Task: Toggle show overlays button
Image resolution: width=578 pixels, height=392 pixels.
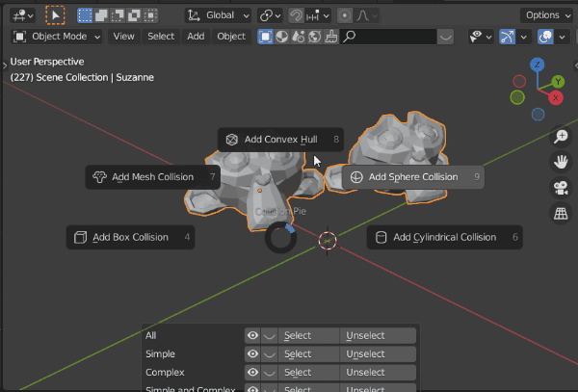Action: pos(545,37)
